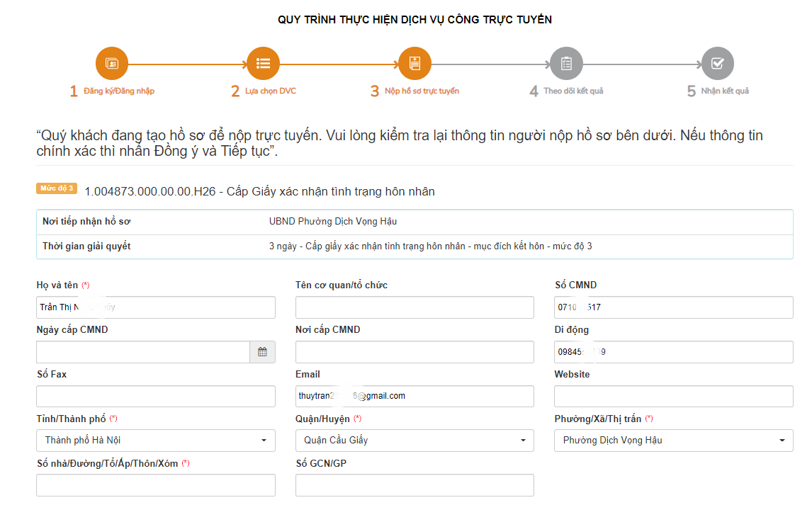
Task: Expand the Phường/Xã/Thị trấn dropdown
Action: [x=673, y=441]
